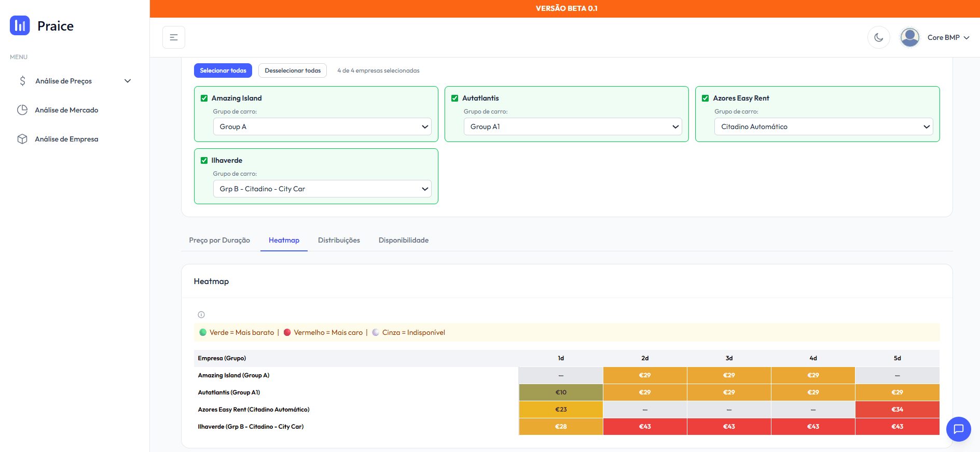Open the Core BMP account menu

(948, 37)
